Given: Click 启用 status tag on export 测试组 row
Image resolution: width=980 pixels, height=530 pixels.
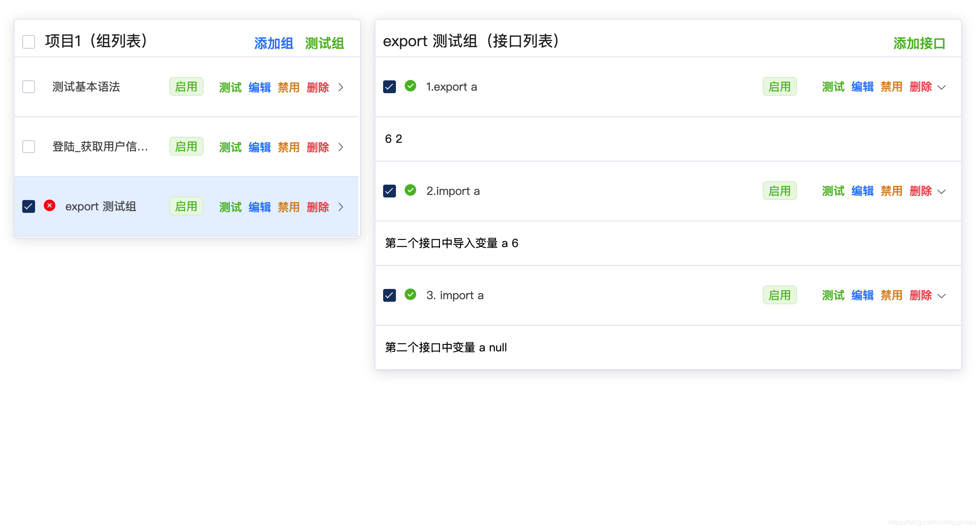Looking at the screenshot, I should point(186,206).
